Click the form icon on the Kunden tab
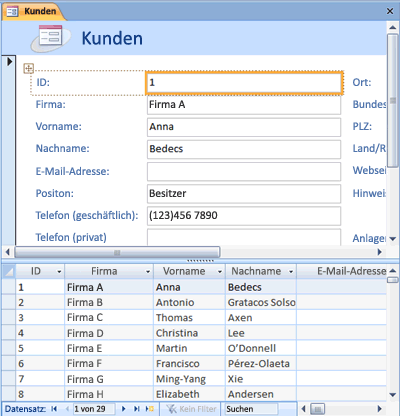400x416 pixels. click(x=12, y=12)
